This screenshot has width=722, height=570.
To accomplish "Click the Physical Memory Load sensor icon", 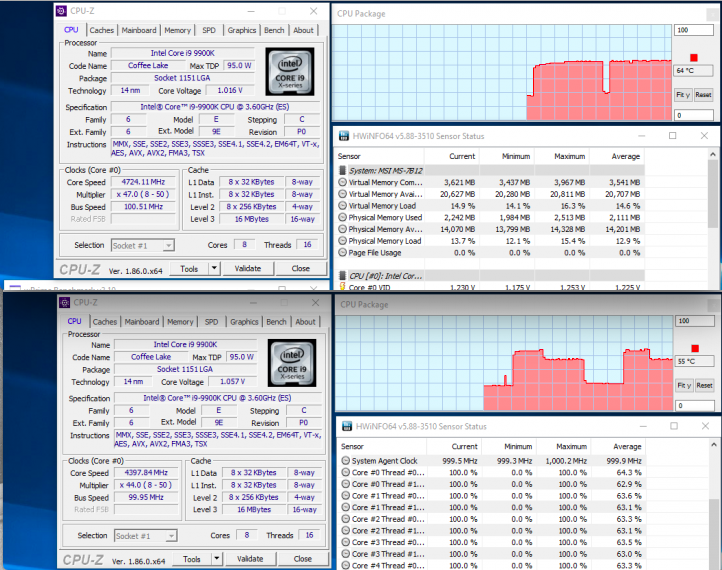I will click(342, 240).
